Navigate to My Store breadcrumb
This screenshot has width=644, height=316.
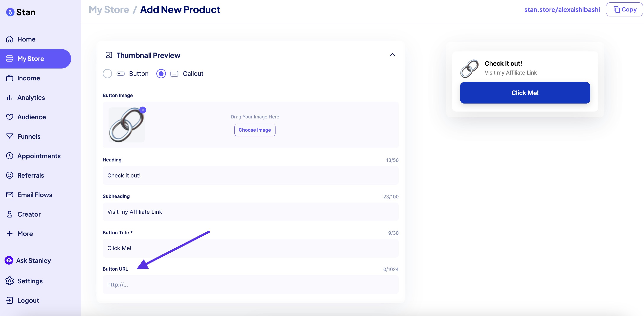pos(109,9)
